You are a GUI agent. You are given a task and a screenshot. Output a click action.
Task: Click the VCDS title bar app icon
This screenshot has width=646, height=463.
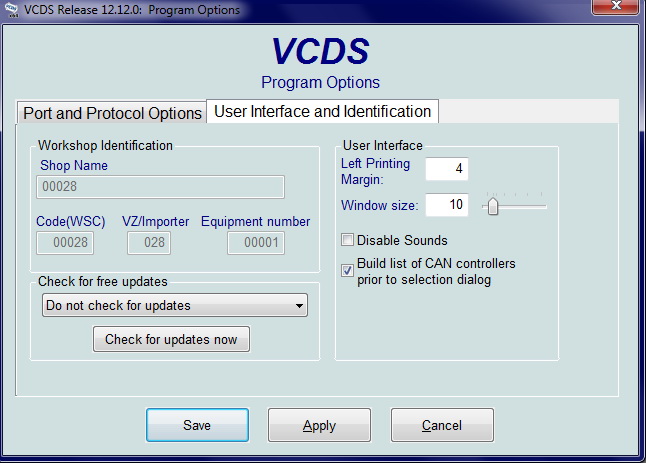point(12,10)
